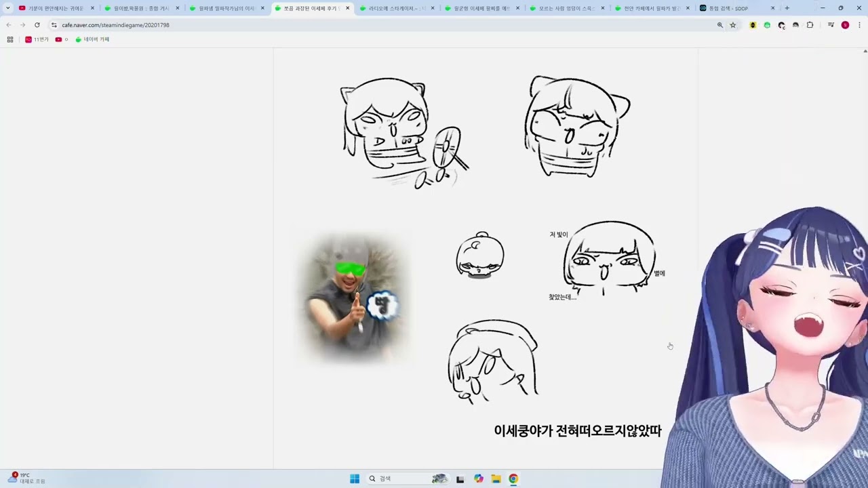Click the photo of man with green sunglasses
Image resolution: width=868 pixels, height=488 pixels.
click(353, 299)
